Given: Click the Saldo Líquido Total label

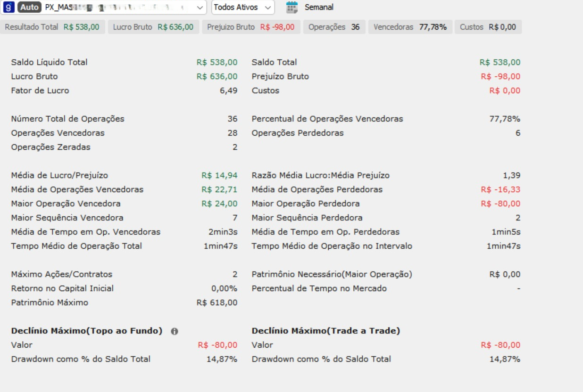Looking at the screenshot, I should click(49, 62).
